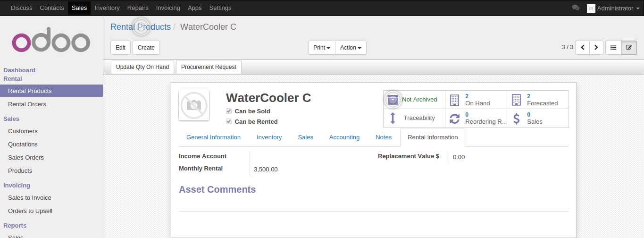
Task: Open the Invoicing top menu
Action: click(168, 8)
